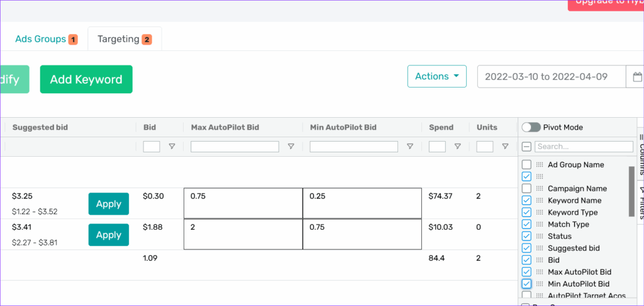This screenshot has width=644, height=306.
Task: Open filter icon for Units column
Action: click(505, 147)
